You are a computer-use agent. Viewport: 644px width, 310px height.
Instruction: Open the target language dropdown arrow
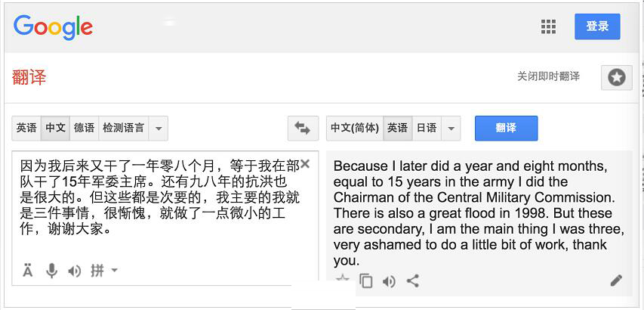(x=451, y=129)
